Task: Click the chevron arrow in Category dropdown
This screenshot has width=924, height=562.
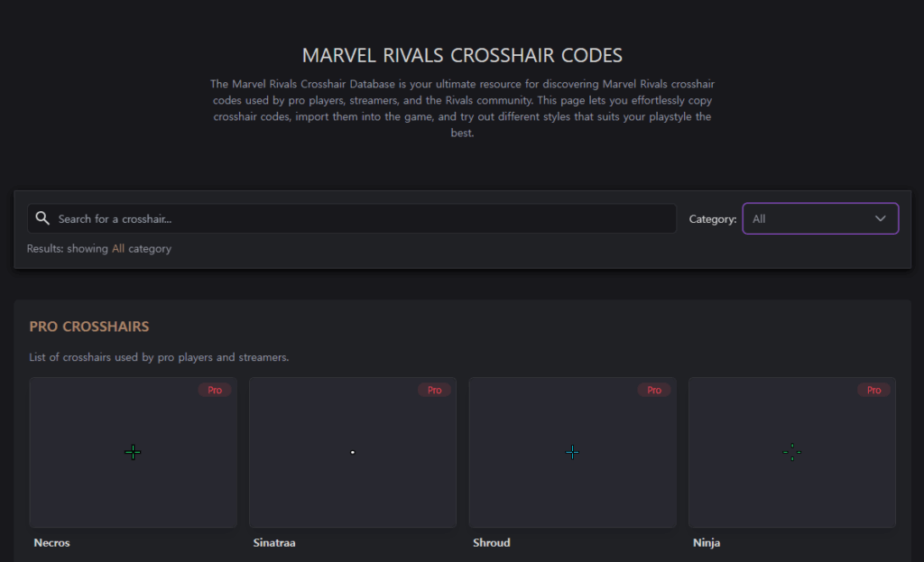Action: tap(880, 218)
